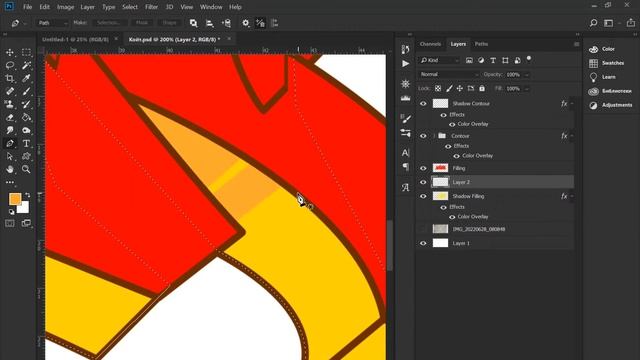Select the Zoom tool

[26, 169]
